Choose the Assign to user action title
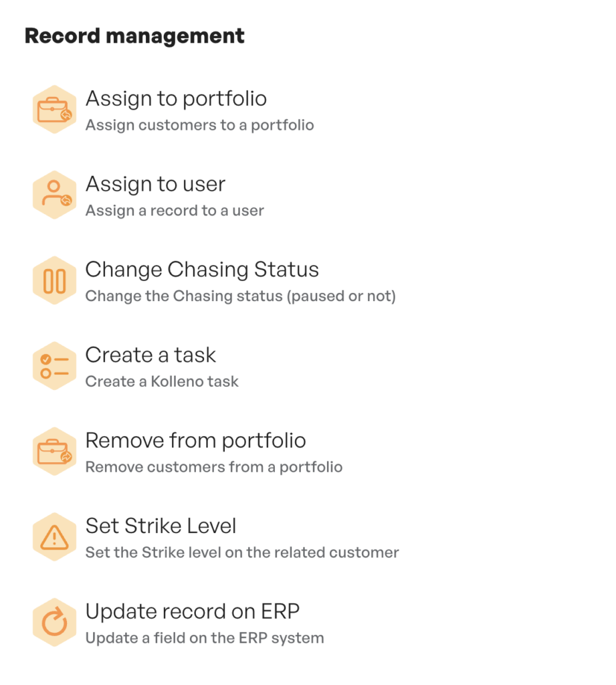The image size is (616, 685). click(155, 185)
